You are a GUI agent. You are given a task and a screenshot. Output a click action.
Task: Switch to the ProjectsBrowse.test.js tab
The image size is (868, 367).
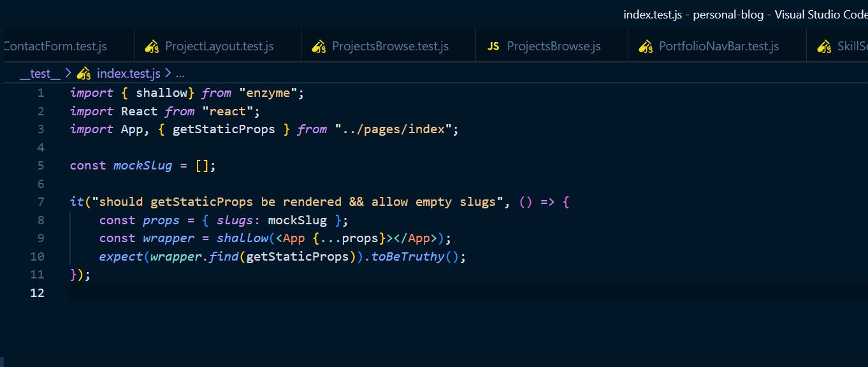click(x=390, y=47)
